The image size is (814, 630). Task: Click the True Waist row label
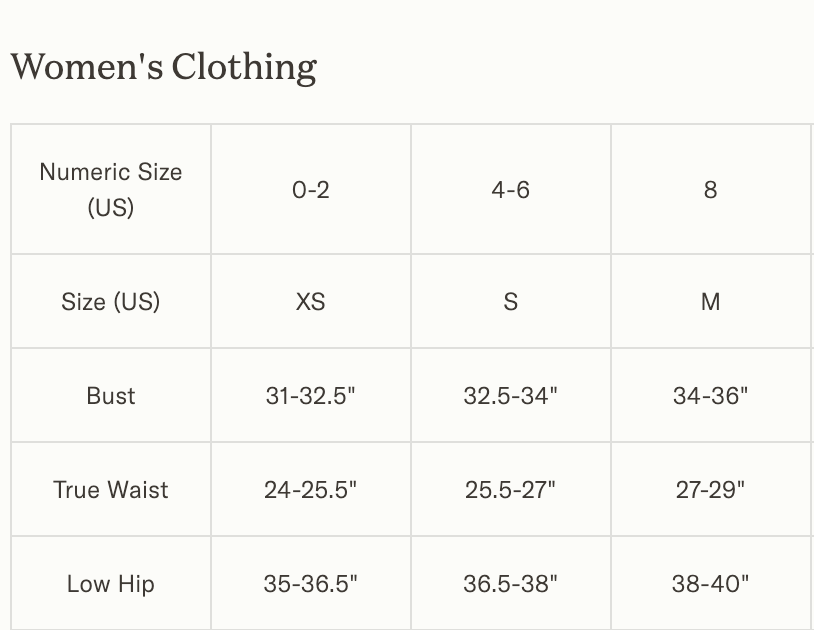[x=111, y=489]
